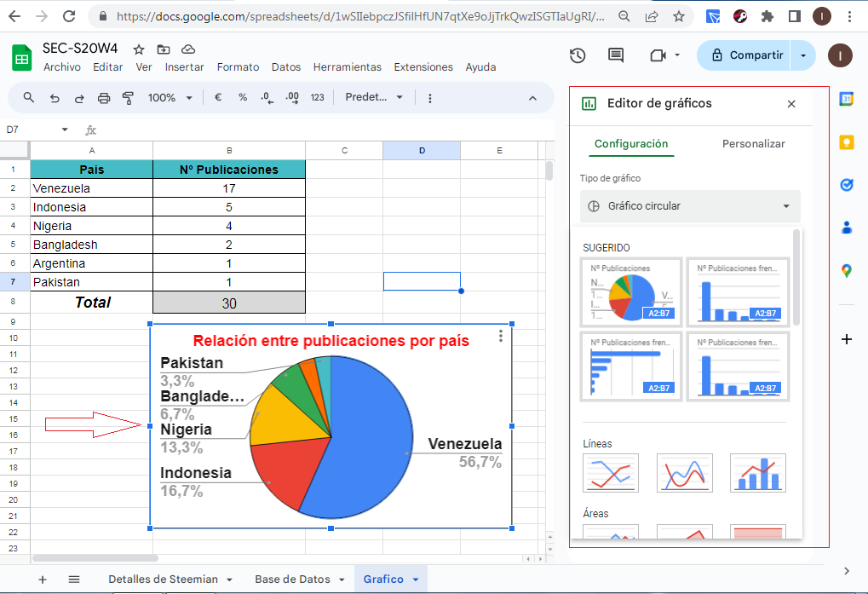Open the chart's three-dot options menu
The image size is (868, 594).
(500, 336)
